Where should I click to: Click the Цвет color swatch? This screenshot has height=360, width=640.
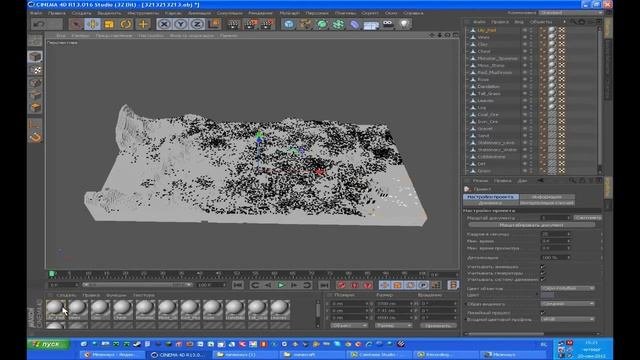[547, 295]
